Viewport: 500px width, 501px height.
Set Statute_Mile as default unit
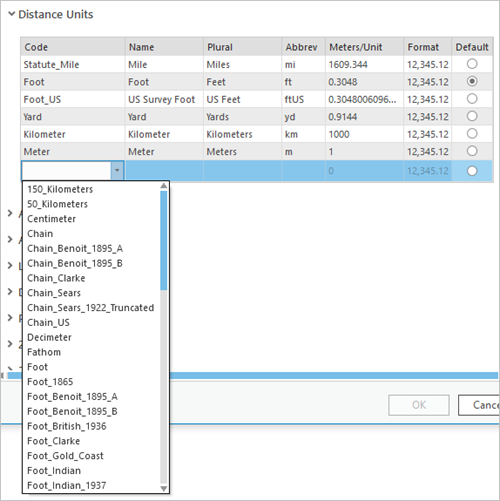[x=472, y=64]
